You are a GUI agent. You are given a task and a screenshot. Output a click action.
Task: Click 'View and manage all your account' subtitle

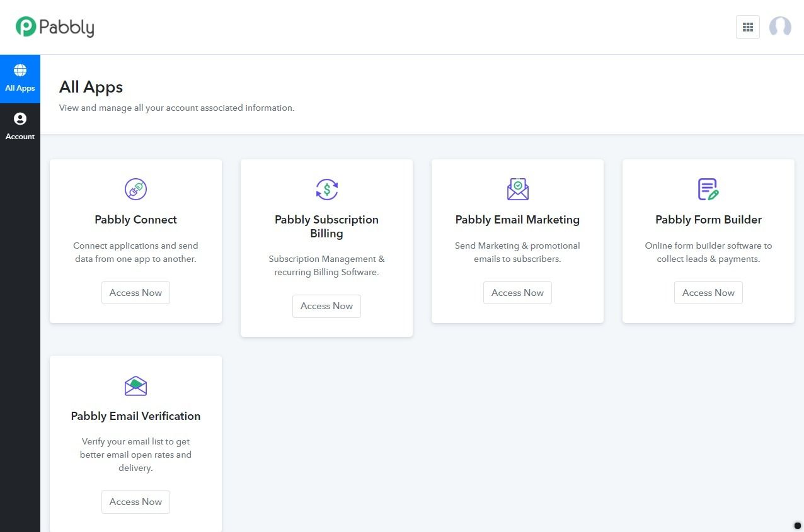176,108
